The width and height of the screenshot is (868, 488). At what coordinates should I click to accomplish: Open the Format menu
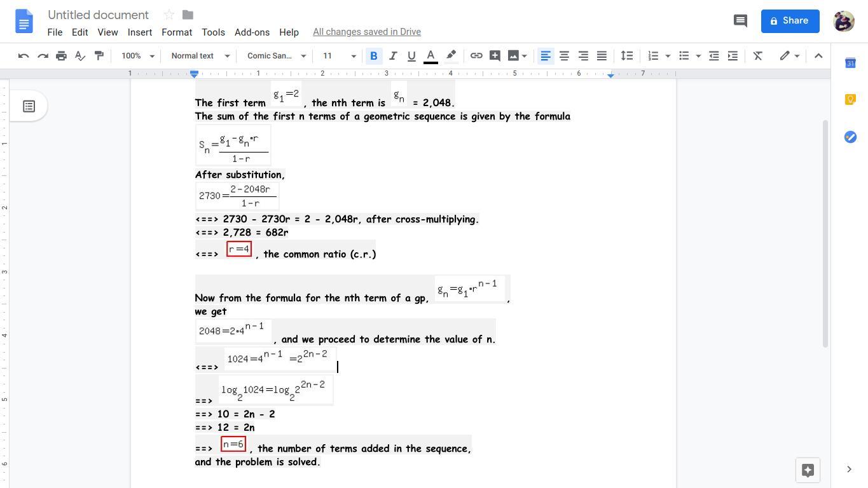(177, 32)
